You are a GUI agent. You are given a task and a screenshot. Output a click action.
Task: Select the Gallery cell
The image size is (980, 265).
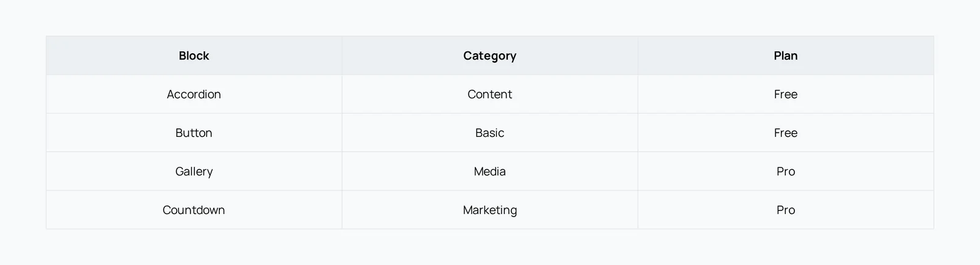pyautogui.click(x=194, y=172)
